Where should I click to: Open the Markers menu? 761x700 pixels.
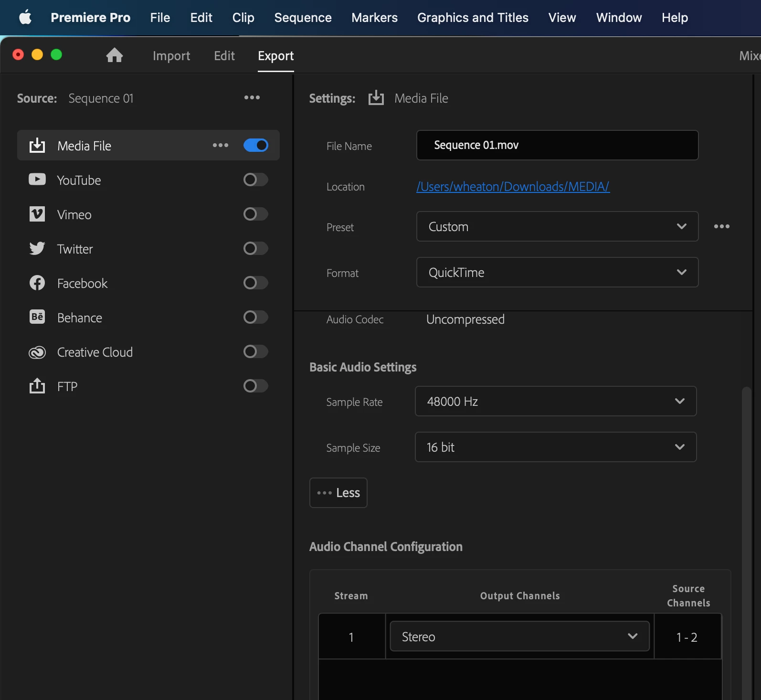pyautogui.click(x=374, y=18)
